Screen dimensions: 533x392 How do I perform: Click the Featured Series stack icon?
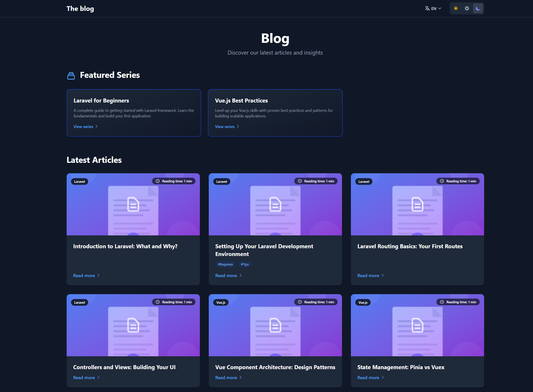click(71, 76)
